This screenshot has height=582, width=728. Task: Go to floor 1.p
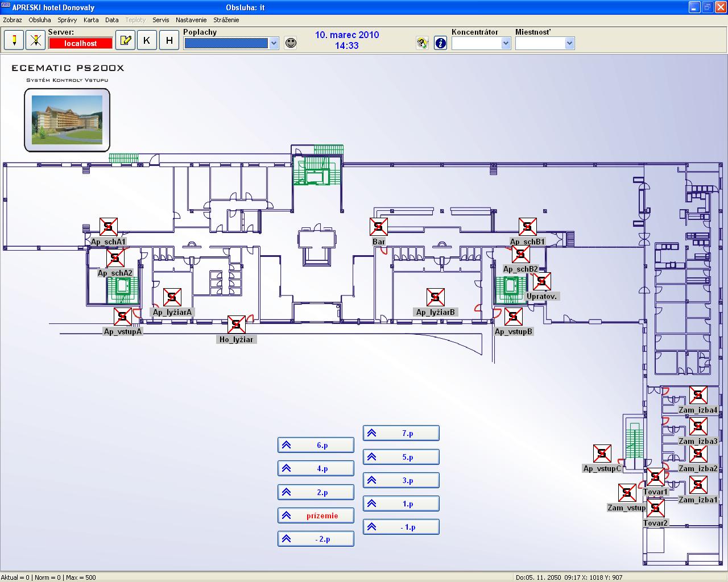coord(401,504)
